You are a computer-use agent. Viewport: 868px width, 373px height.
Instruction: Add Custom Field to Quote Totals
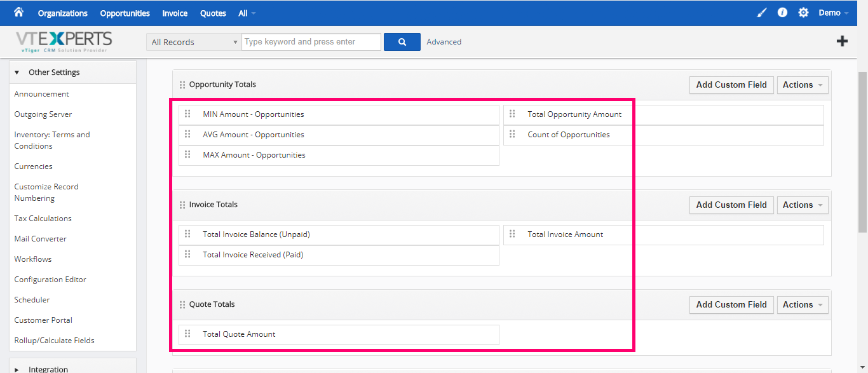coord(731,305)
